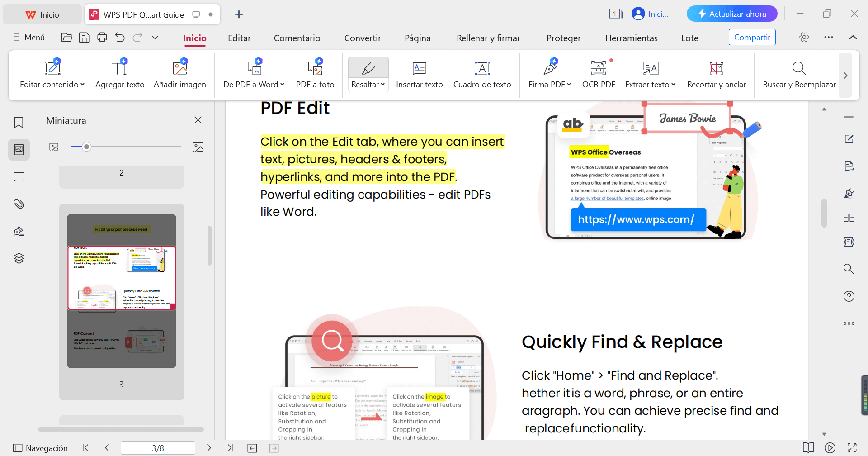868x456 pixels.
Task: Click the Compartir button
Action: pos(752,38)
